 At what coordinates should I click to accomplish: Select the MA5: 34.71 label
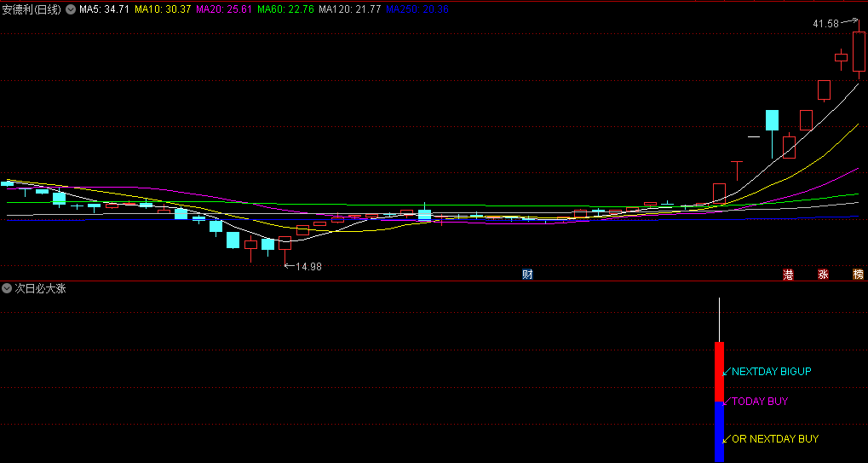pyautogui.click(x=105, y=9)
